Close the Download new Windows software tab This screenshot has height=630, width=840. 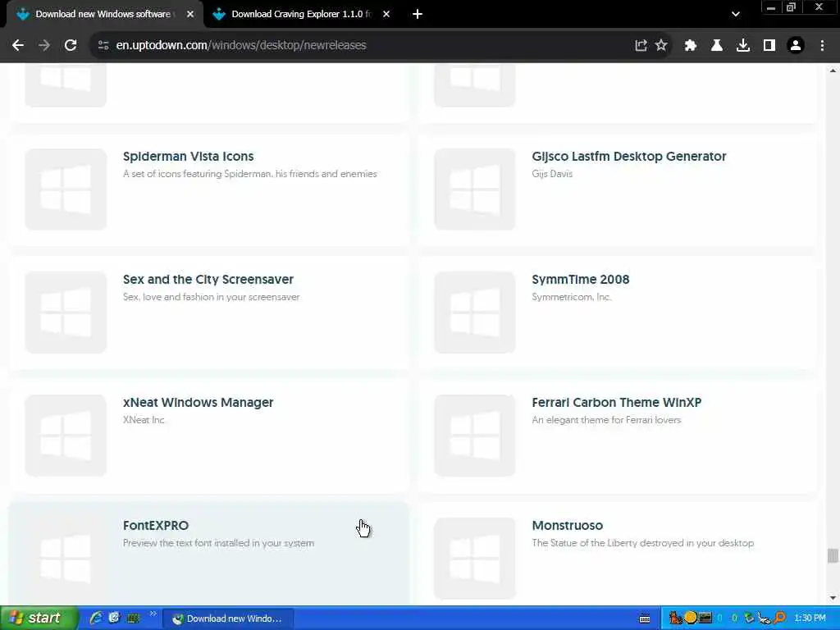pos(190,15)
